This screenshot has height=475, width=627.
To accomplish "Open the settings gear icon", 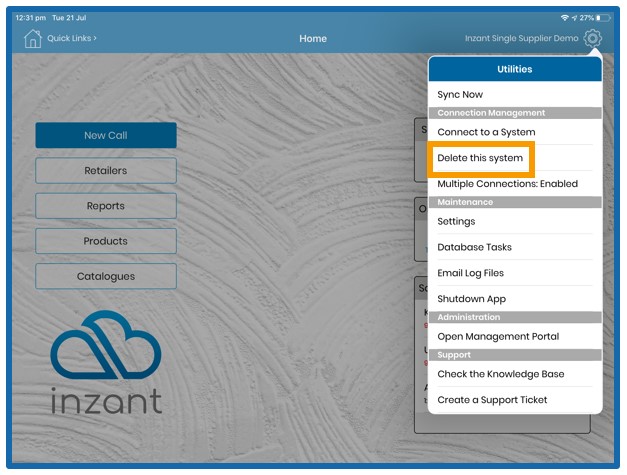I will point(592,38).
